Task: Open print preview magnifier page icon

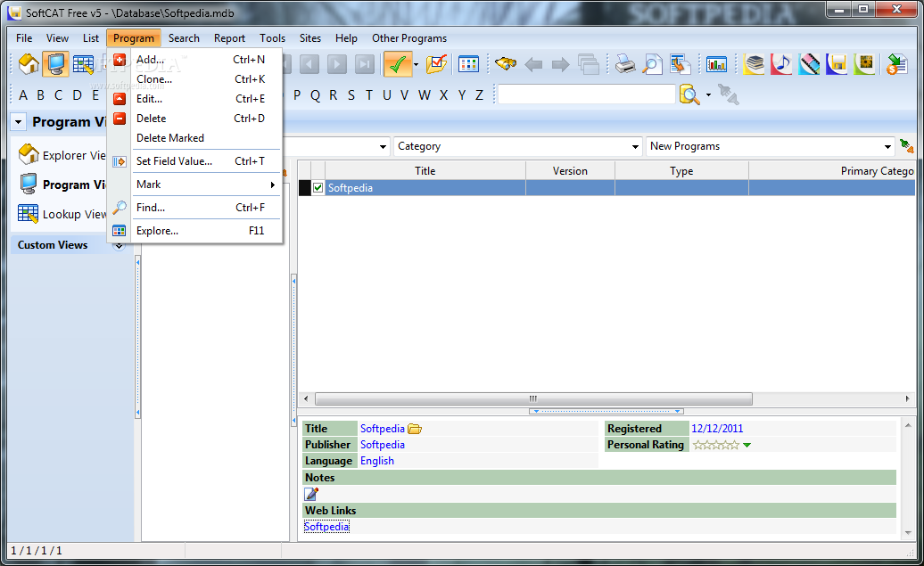Action: pyautogui.click(x=652, y=64)
